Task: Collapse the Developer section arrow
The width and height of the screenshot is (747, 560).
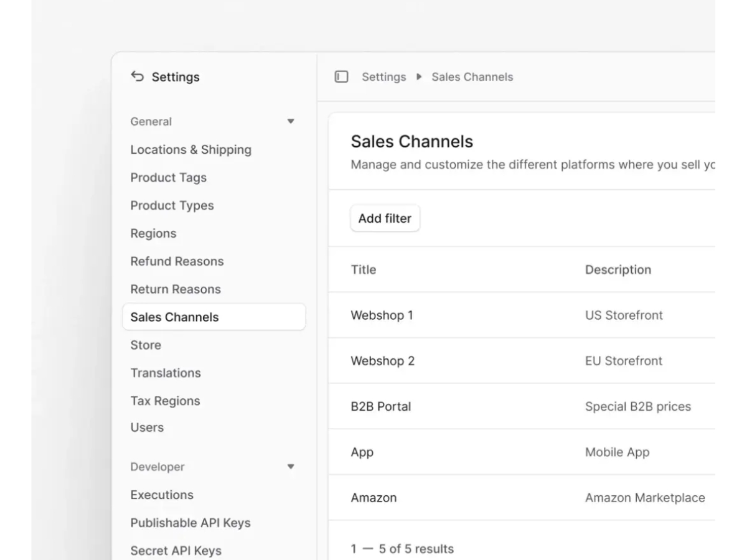Action: [291, 467]
